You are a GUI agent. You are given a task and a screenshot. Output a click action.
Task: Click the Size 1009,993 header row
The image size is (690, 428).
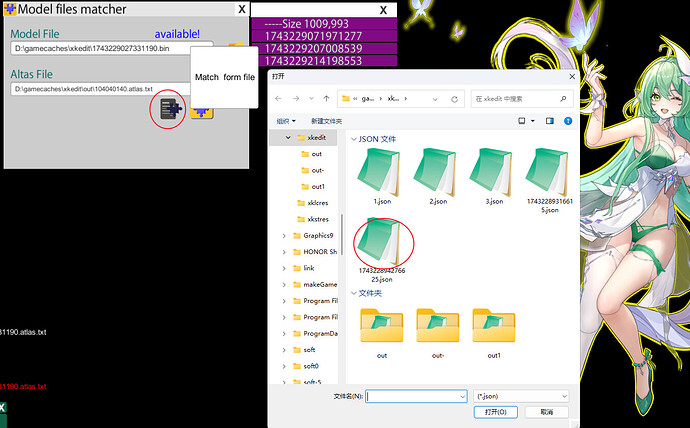pyautogui.click(x=324, y=24)
